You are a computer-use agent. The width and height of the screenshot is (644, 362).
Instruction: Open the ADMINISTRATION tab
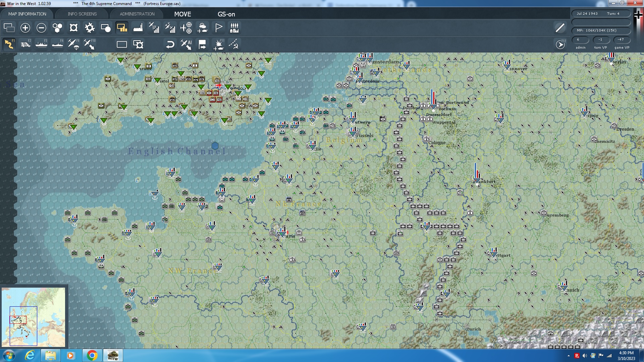point(137,14)
